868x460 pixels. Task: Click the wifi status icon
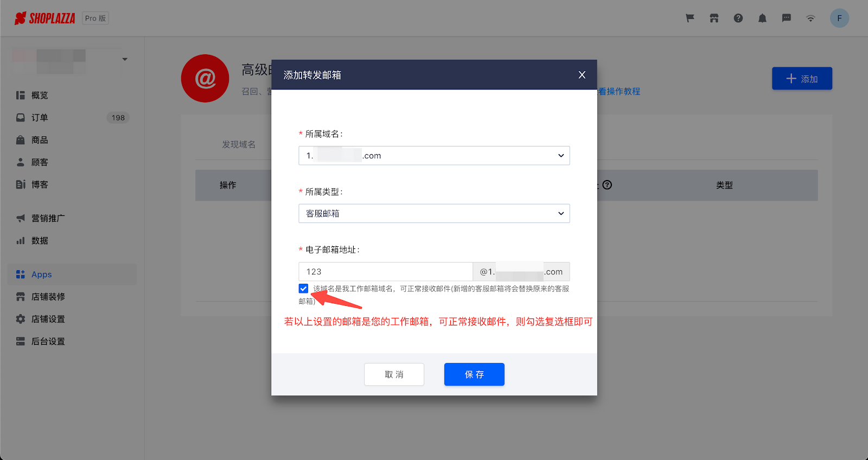click(810, 18)
